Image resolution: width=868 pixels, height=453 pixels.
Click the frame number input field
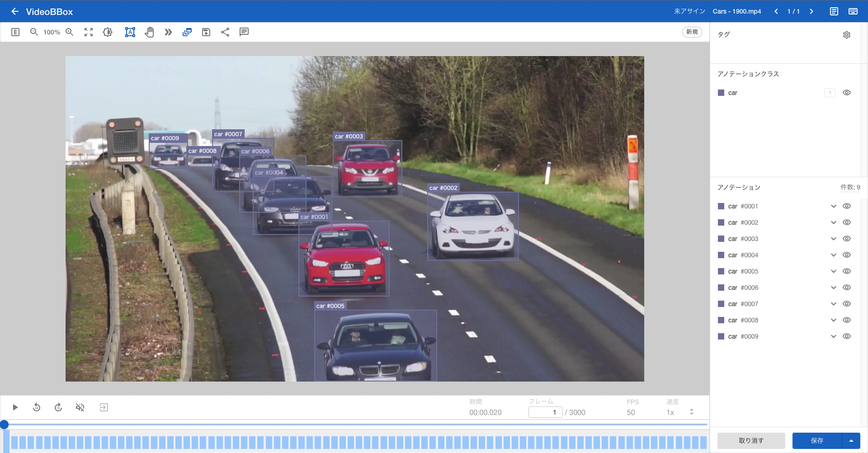tap(545, 412)
